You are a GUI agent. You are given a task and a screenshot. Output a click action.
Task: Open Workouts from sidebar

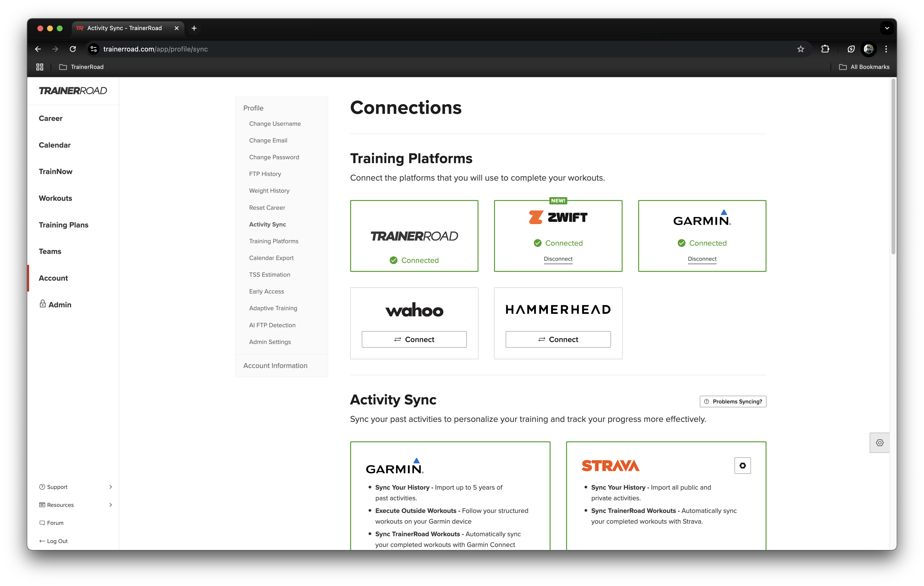[55, 198]
